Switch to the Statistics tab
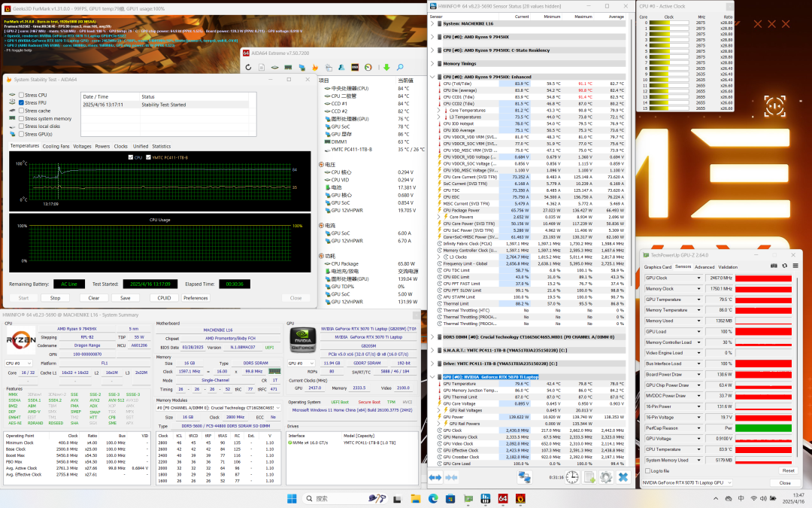 click(x=161, y=146)
